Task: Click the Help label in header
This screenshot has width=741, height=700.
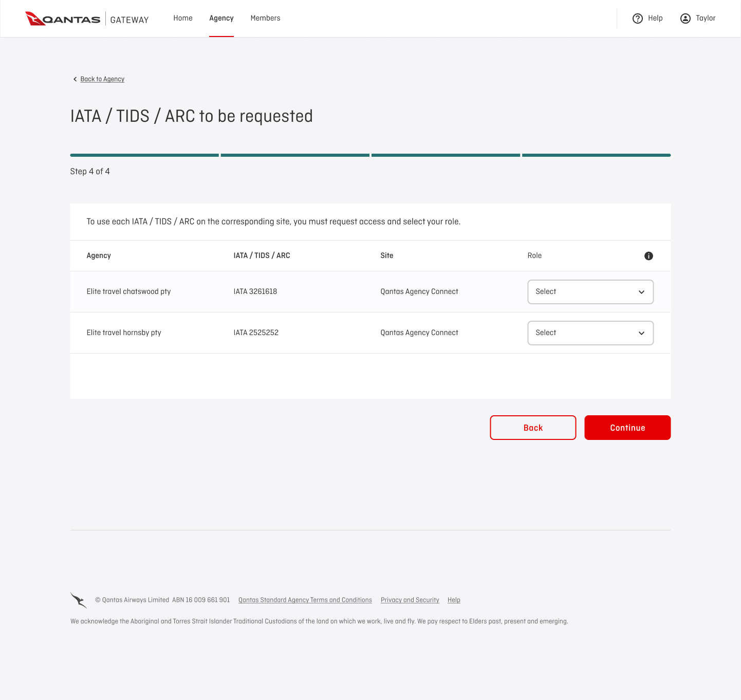Action: 655,18
